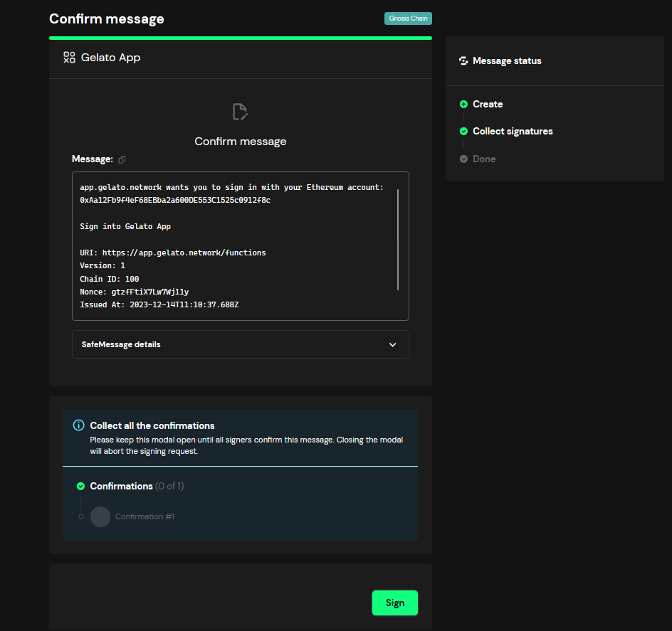Expand the SafeMessage details section

tap(241, 344)
